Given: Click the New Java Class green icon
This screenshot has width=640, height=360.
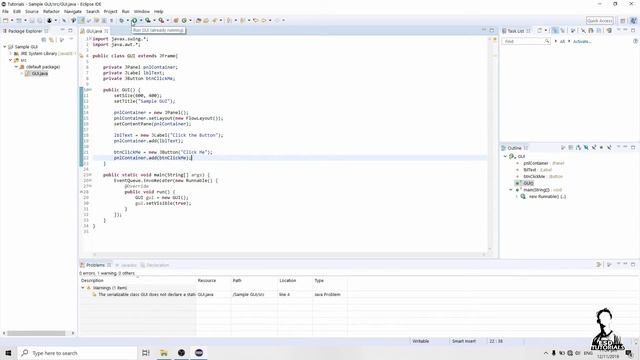Looking at the screenshot, I should (x=184, y=20).
